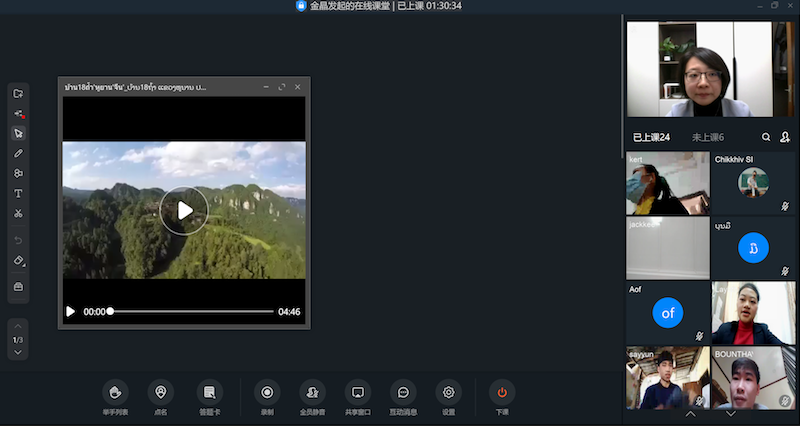Toggle BOUNTHA's microphone icon
Viewport: 800px width, 426px height.
tap(785, 401)
